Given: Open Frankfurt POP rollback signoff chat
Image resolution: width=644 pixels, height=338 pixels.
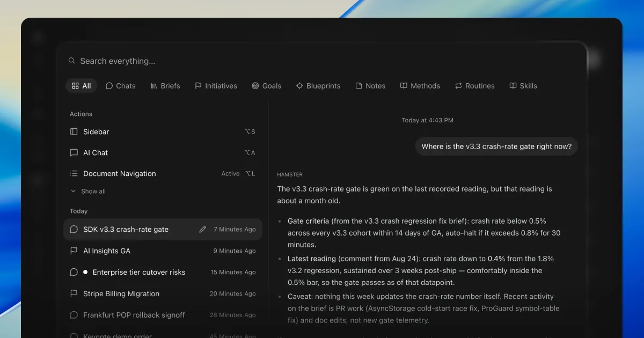Looking at the screenshot, I should point(163,315).
